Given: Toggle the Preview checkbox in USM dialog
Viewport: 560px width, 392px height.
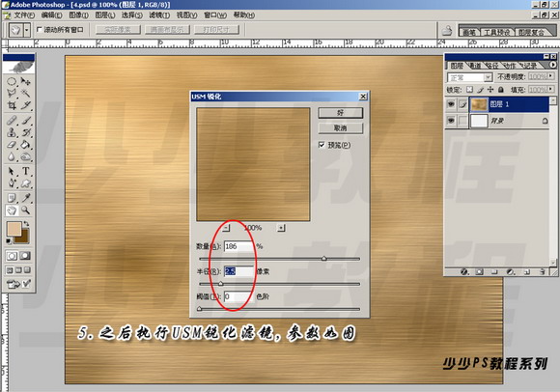Looking at the screenshot, I should 322,145.
